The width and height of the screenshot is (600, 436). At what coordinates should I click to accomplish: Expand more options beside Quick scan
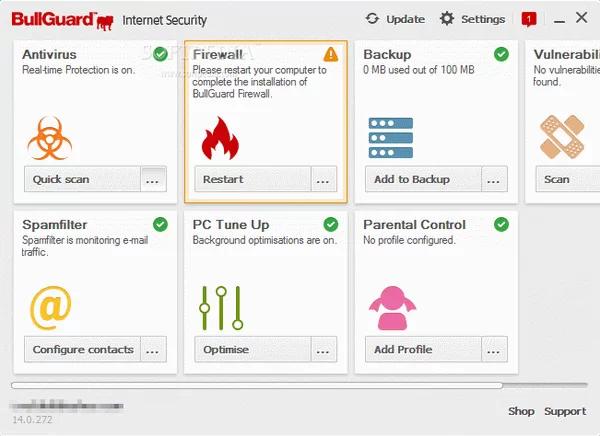pyautogui.click(x=153, y=180)
